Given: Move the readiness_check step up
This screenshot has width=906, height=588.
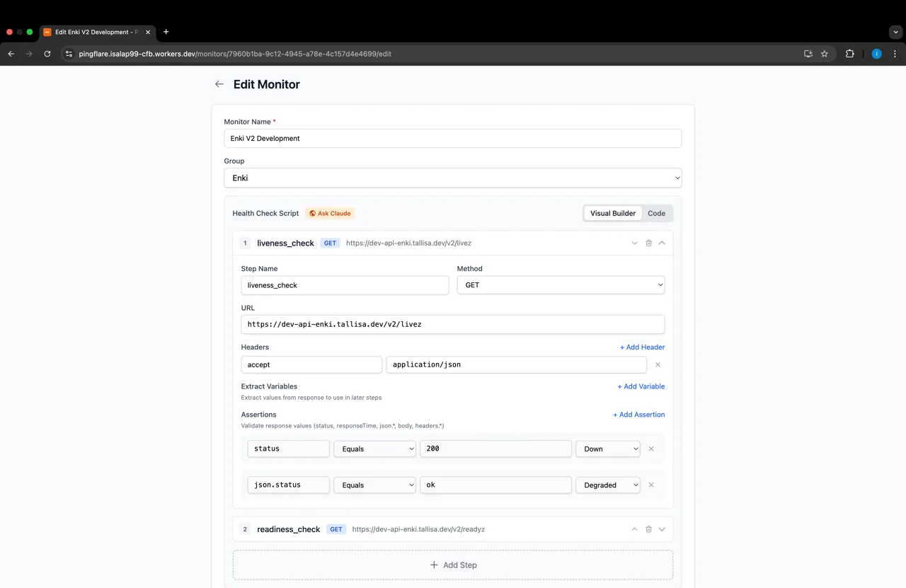Looking at the screenshot, I should (634, 529).
